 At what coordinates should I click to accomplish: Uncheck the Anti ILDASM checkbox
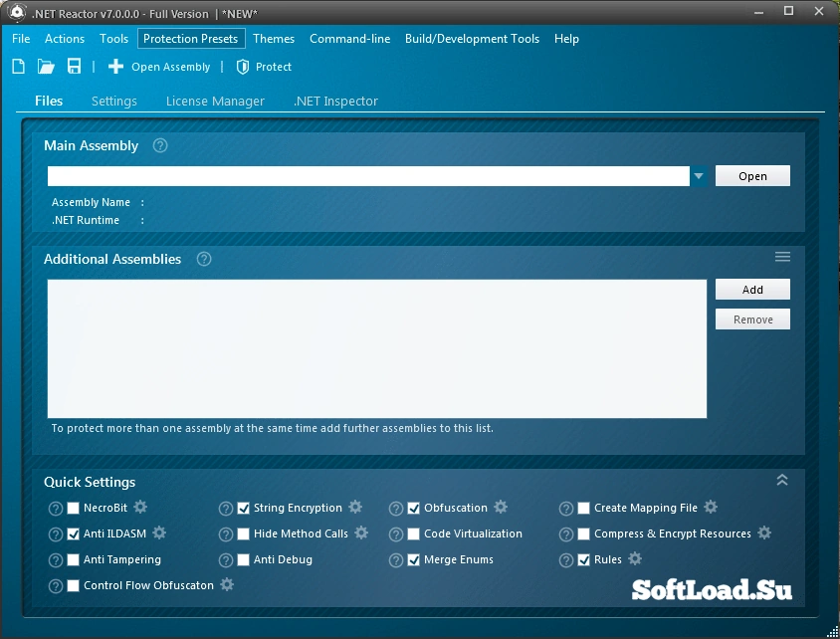click(74, 533)
